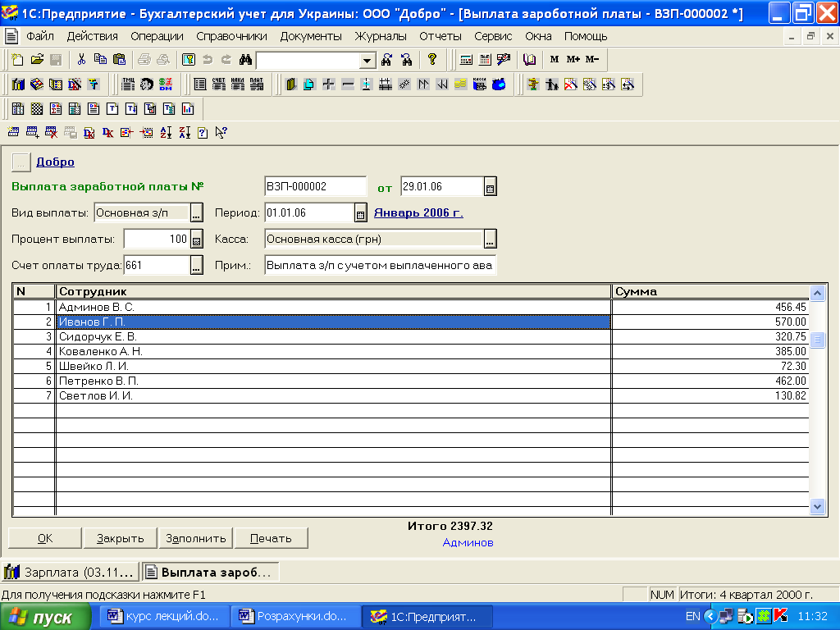Click the yellow question mark help icon
The image size is (840, 630).
click(431, 60)
